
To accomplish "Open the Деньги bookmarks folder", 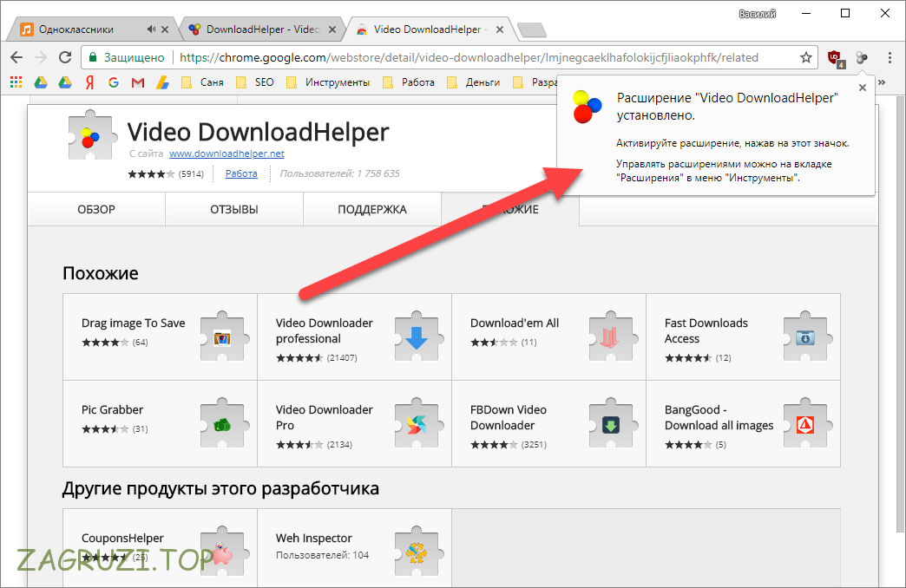I will pyautogui.click(x=473, y=82).
